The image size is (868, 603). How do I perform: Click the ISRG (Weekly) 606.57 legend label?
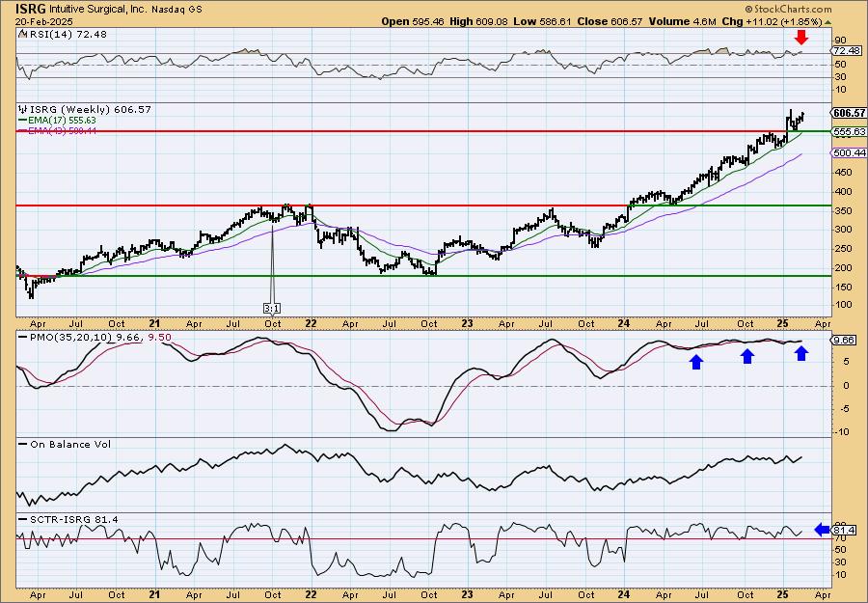tap(90, 110)
